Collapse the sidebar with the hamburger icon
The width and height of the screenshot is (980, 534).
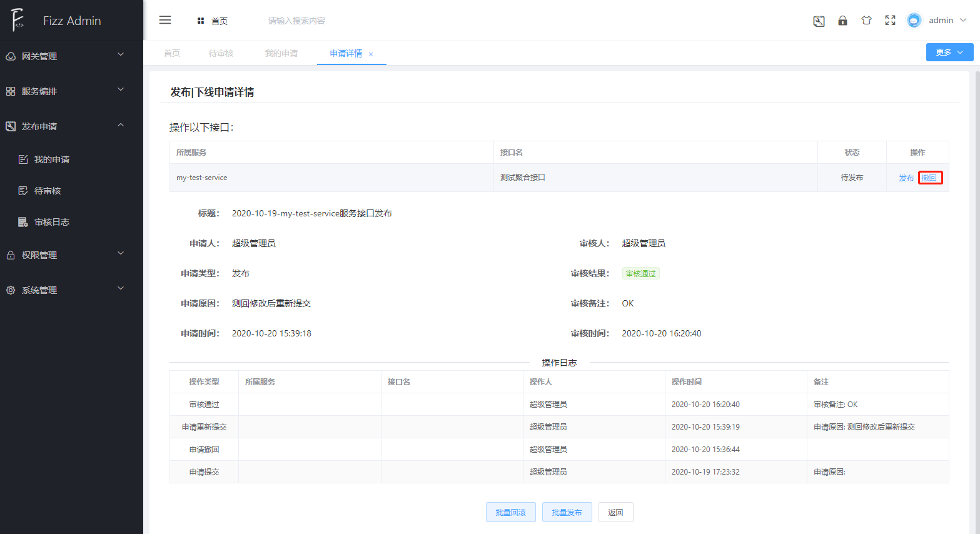[x=164, y=19]
